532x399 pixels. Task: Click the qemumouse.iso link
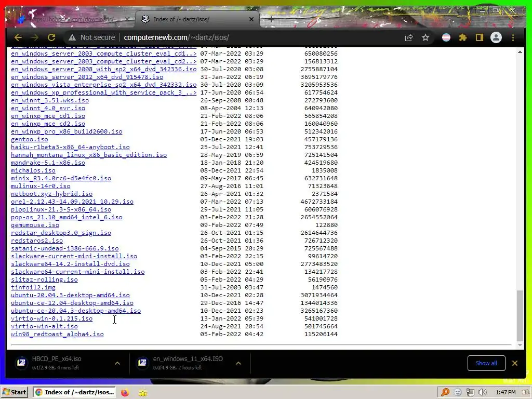point(35,225)
